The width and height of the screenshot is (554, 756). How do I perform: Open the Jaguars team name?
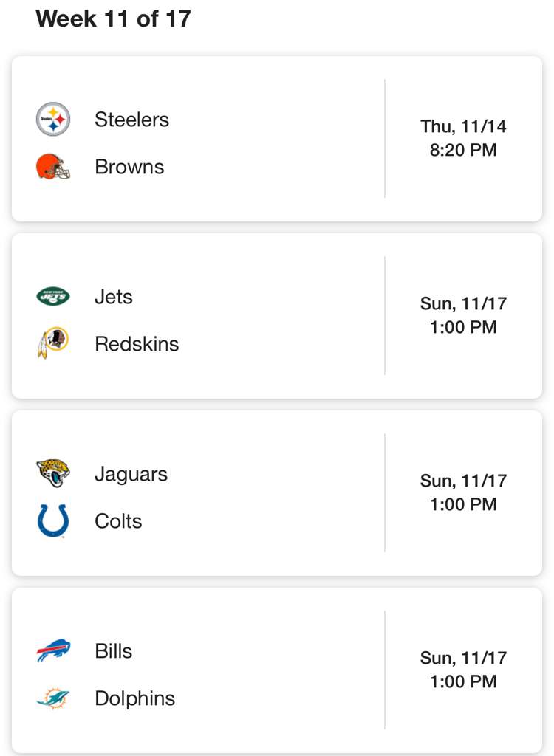click(x=131, y=475)
